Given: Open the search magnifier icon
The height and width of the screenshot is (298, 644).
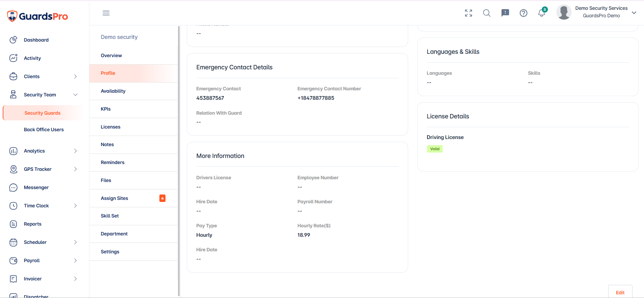Looking at the screenshot, I should pyautogui.click(x=487, y=13).
